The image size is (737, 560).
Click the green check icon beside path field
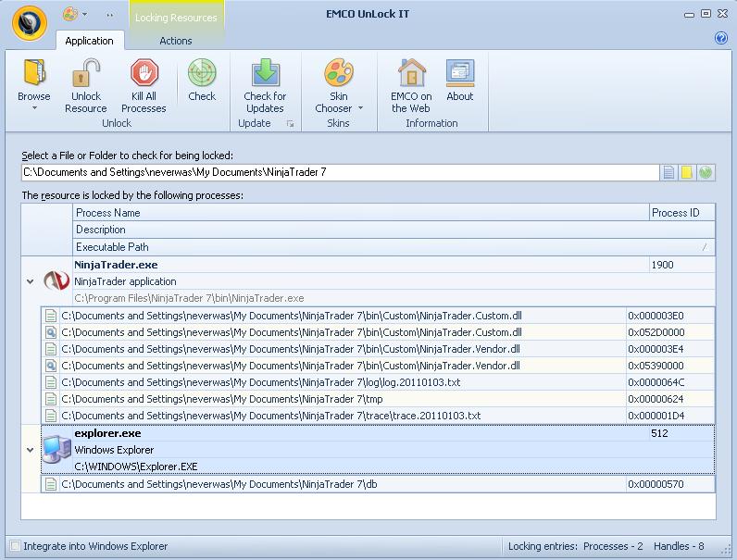coord(705,172)
